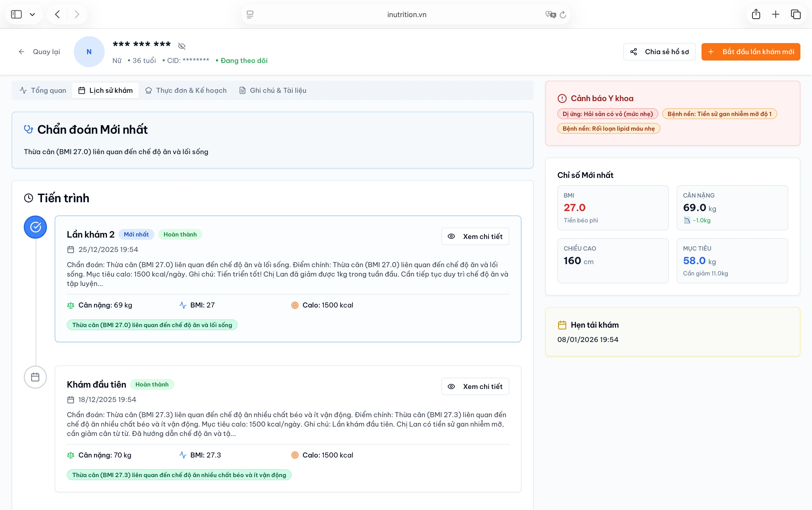This screenshot has width=812, height=510.
Task: Switch to Tổng quan tab
Action: [43, 90]
